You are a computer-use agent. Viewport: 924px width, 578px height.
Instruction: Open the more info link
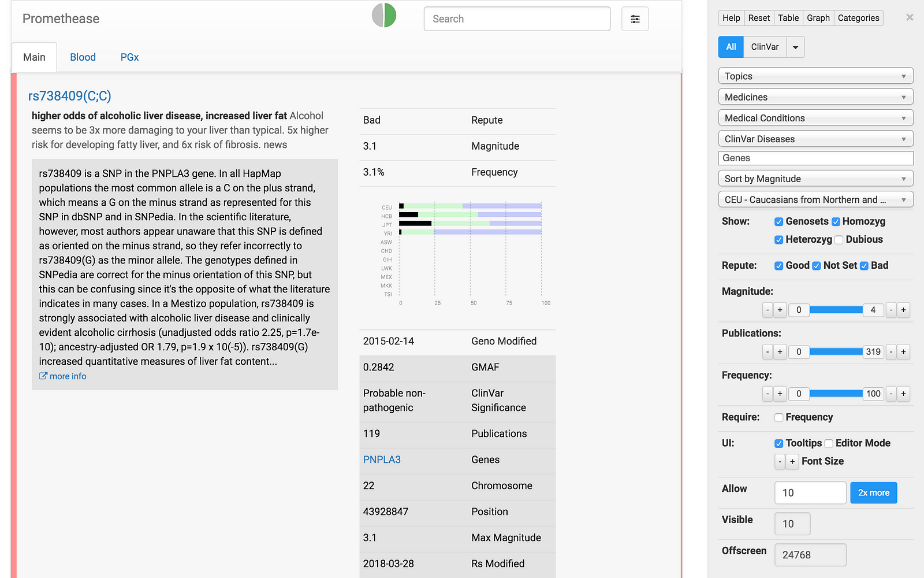click(x=68, y=376)
